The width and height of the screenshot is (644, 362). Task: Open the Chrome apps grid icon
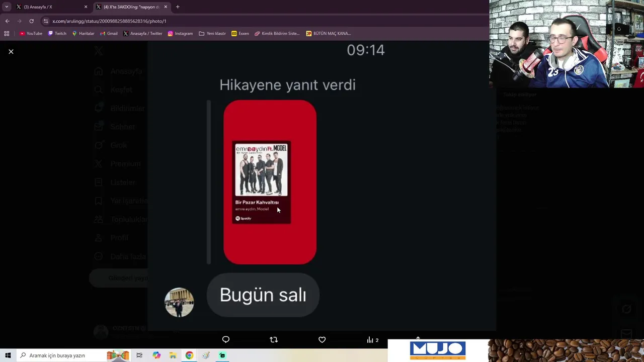[7, 34]
